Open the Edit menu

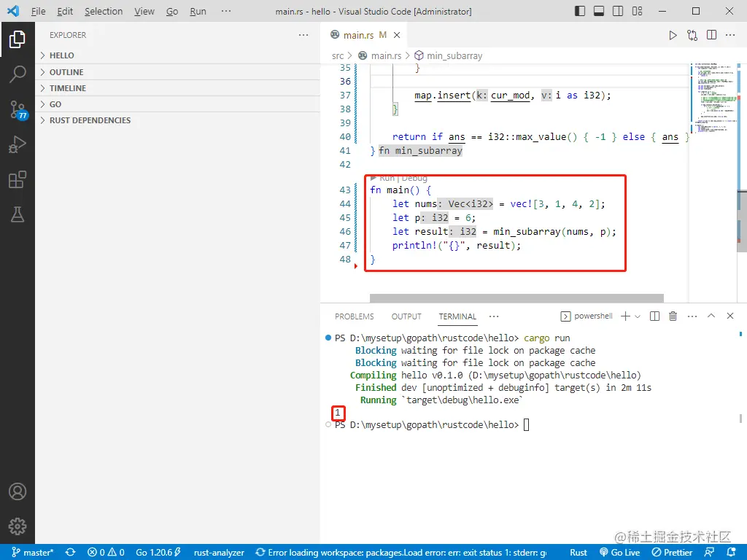65,12
